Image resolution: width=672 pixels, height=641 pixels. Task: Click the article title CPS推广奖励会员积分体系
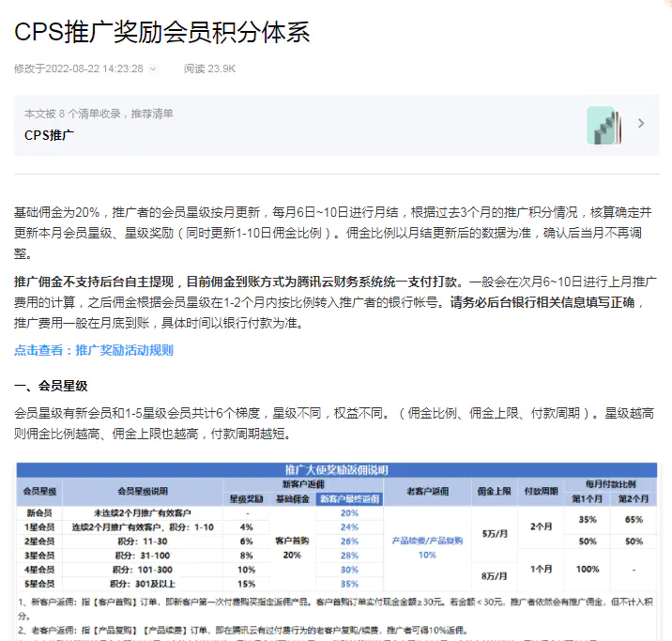click(x=161, y=32)
